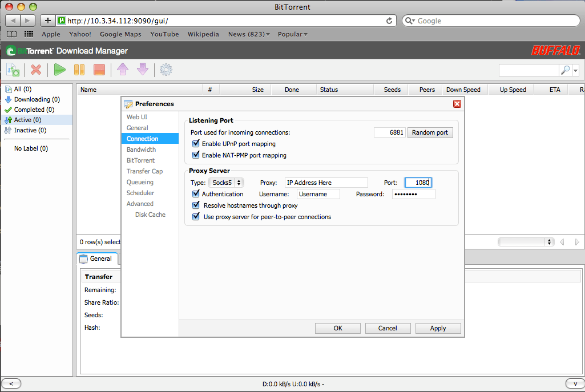Select Transfer Cap preferences section
This screenshot has height=392, width=585.
point(144,171)
